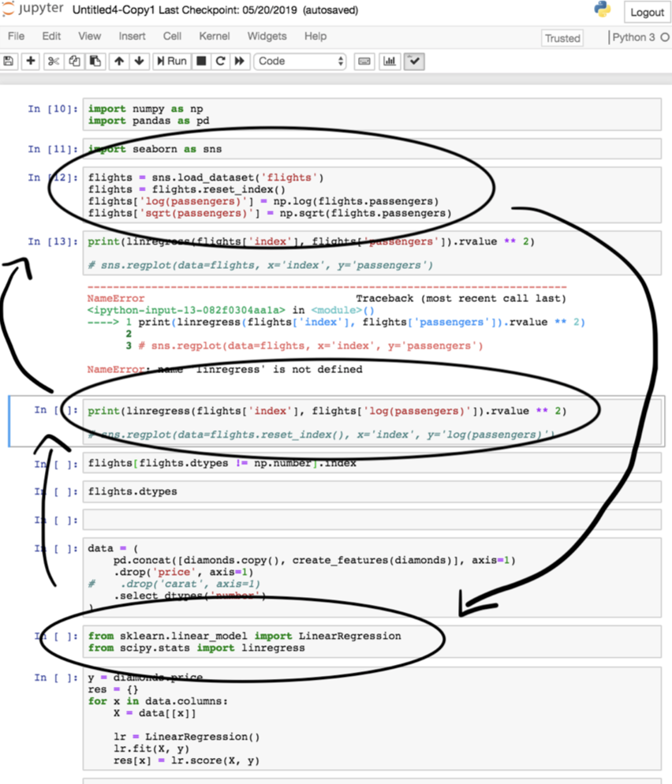
Task: Open the command palette keyboard icon
Action: (364, 62)
